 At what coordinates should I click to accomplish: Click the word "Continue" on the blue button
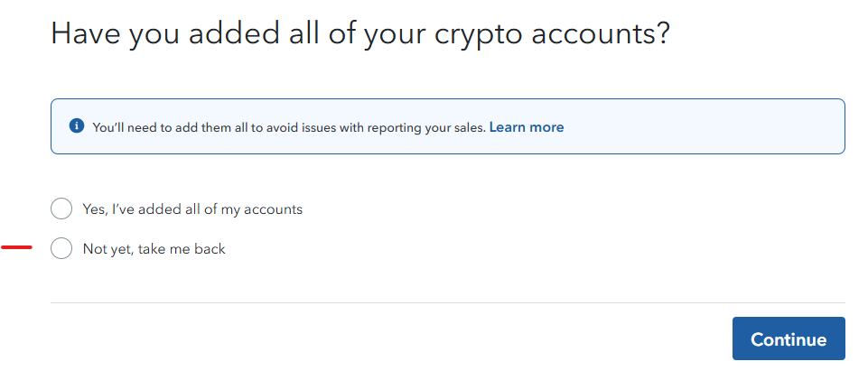click(789, 339)
